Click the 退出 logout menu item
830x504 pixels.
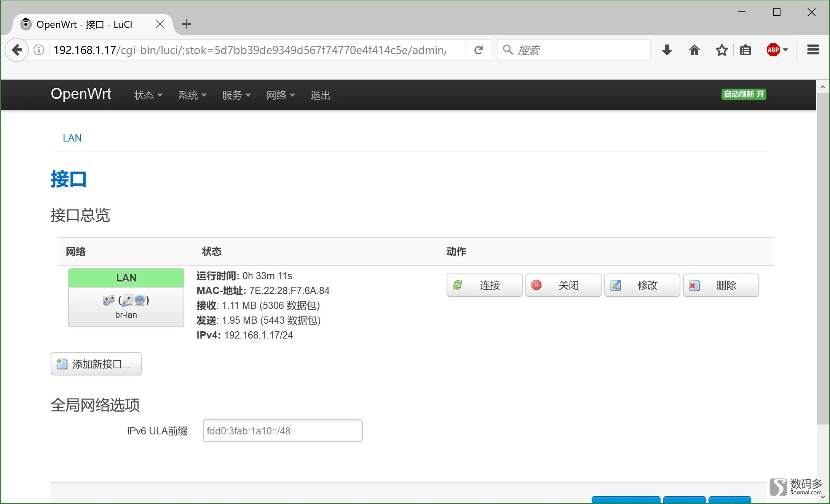320,95
